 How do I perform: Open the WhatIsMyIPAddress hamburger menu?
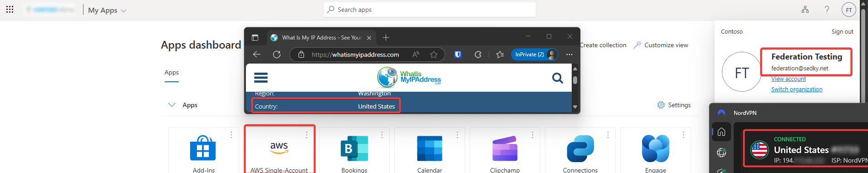261,78
